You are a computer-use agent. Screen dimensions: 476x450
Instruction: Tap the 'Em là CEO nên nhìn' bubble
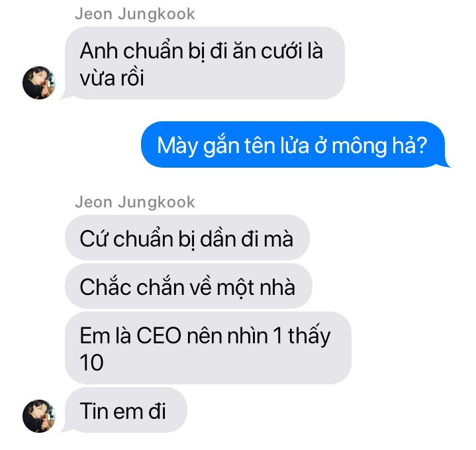[x=208, y=347]
